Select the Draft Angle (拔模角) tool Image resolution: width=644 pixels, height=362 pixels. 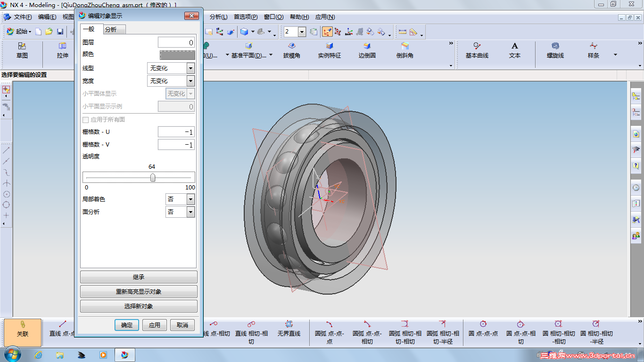tap(291, 46)
